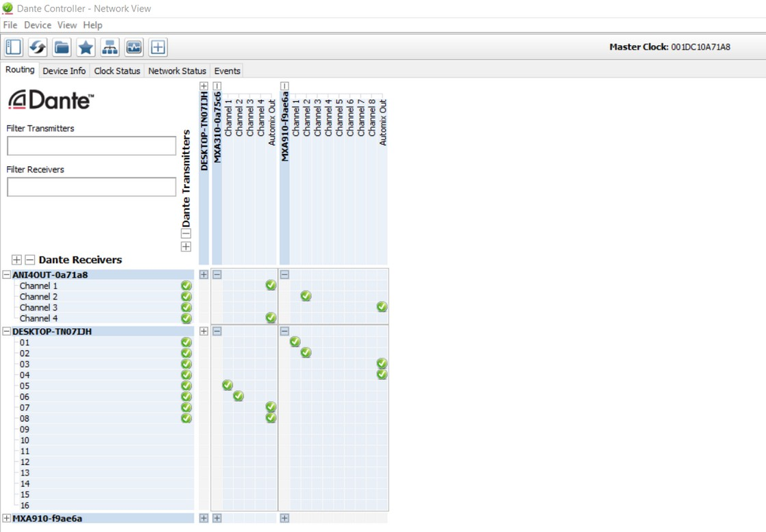Expand all Dante Receivers with plus button
This screenshot has height=532, width=766.
pyautogui.click(x=16, y=260)
